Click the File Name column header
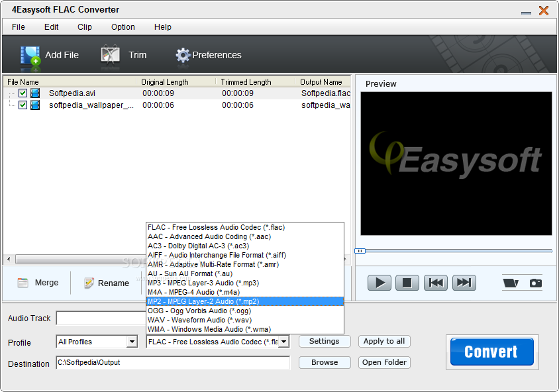Image resolution: width=559 pixels, height=392 pixels. pos(70,82)
